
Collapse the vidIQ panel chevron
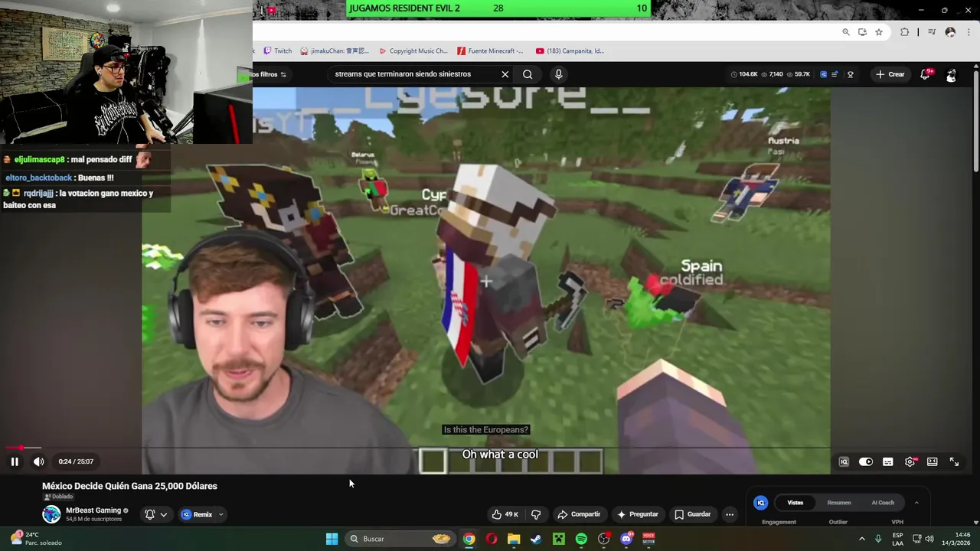point(916,503)
